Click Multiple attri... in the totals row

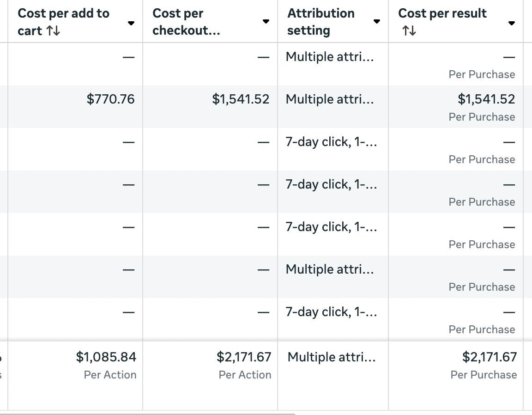pos(331,357)
